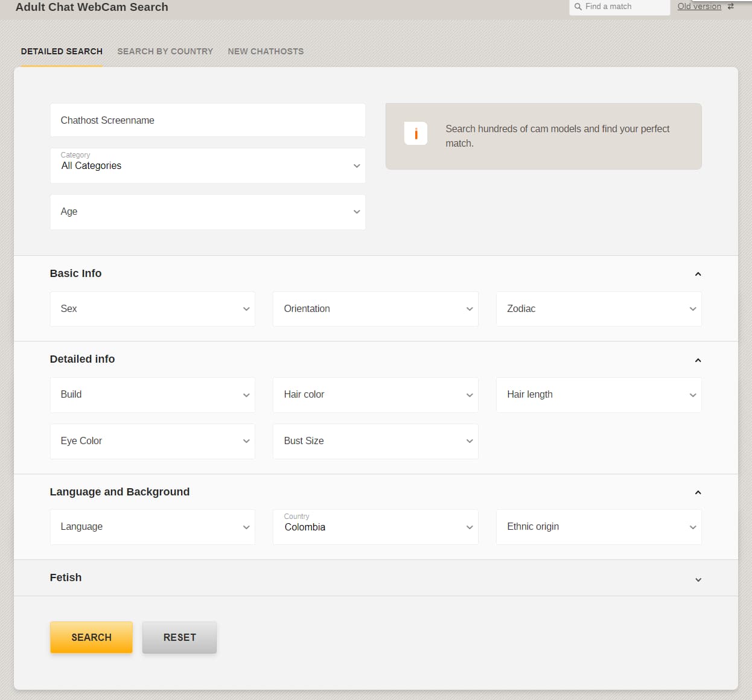
Task: Collapse the Detailed info section
Action: pos(698,360)
